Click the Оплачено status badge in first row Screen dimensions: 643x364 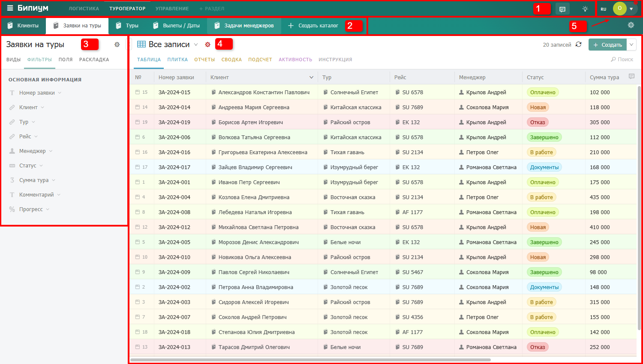[543, 92]
